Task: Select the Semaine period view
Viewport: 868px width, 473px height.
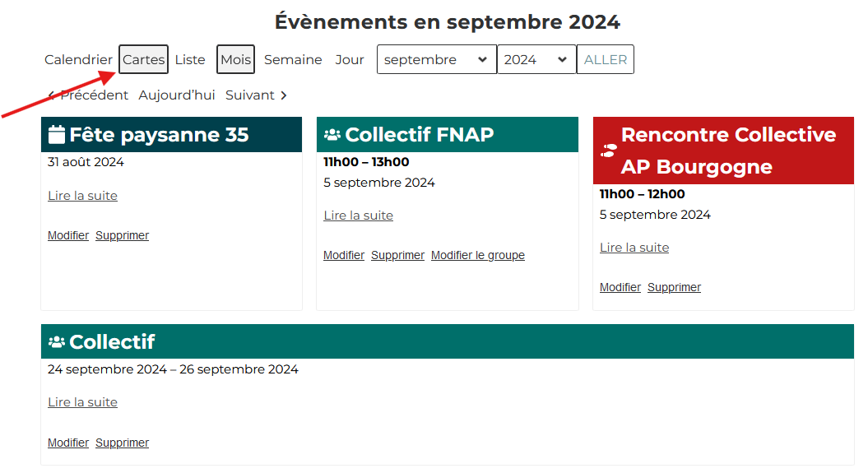Action: point(293,59)
